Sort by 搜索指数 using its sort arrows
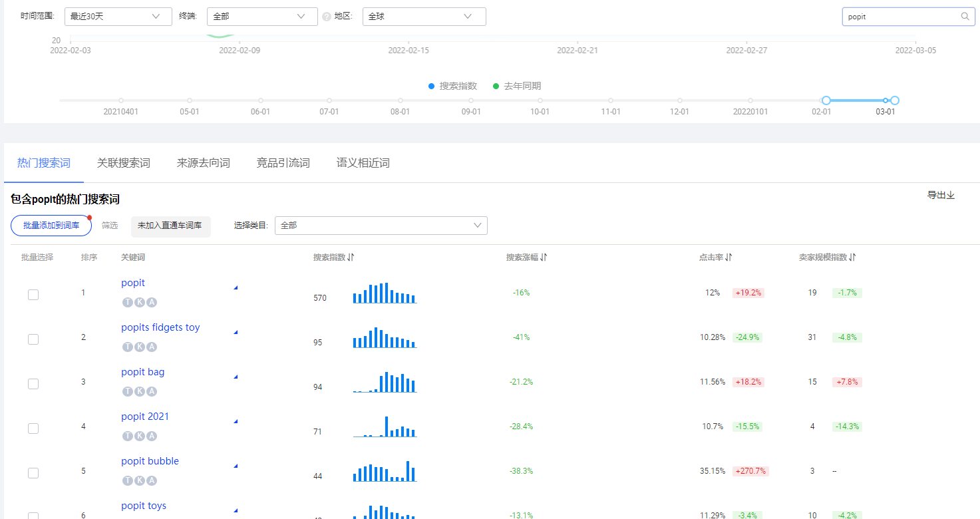Image resolution: width=980 pixels, height=519 pixels. point(351,256)
